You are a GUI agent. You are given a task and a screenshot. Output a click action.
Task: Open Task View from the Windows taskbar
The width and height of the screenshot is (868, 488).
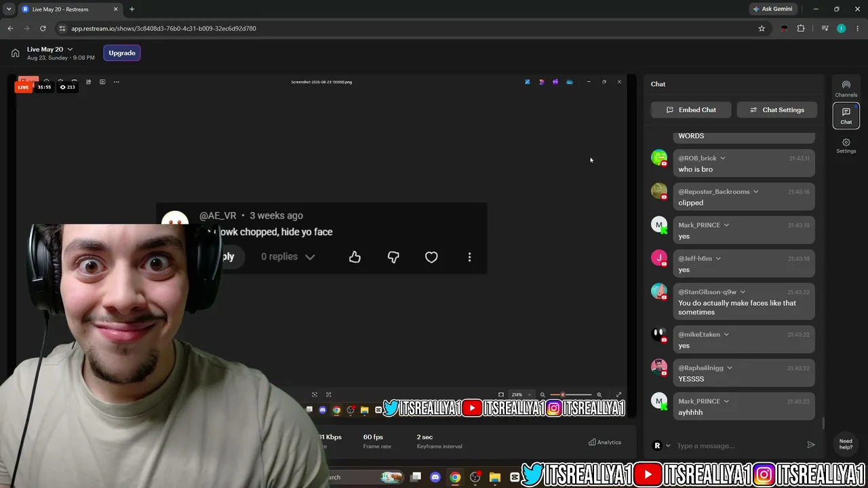click(x=416, y=477)
